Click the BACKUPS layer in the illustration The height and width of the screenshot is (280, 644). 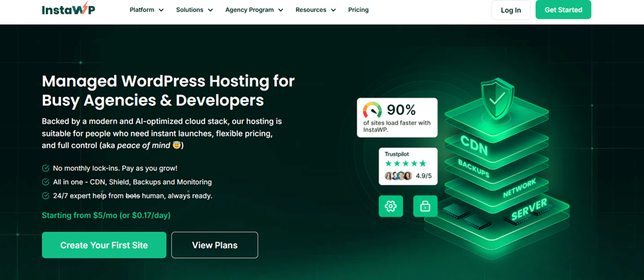[473, 169]
